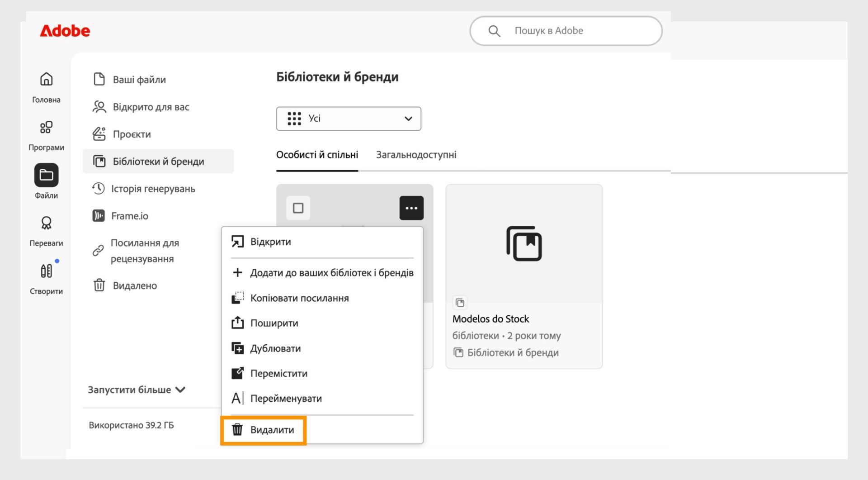This screenshot has height=480, width=868.
Task: Click the Історія генерувань clock icon
Action: coord(98,188)
